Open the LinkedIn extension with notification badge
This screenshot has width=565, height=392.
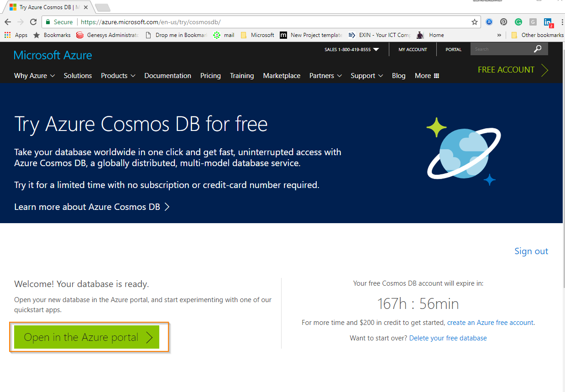(x=548, y=22)
